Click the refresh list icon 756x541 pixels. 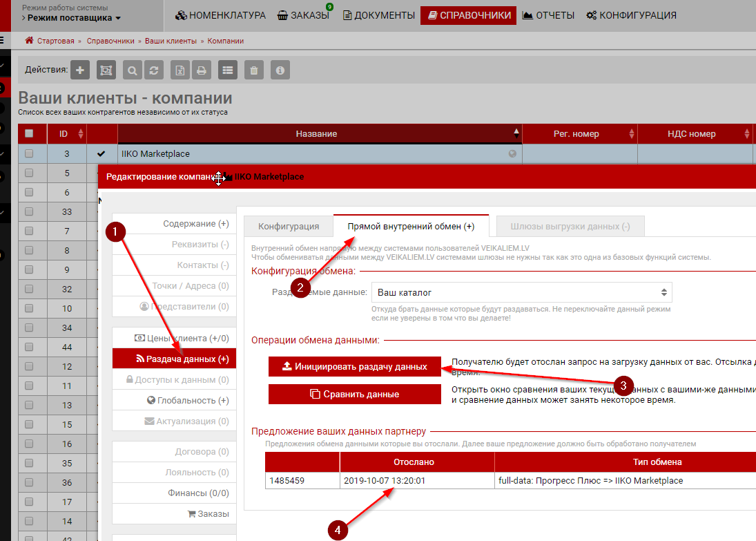pyautogui.click(x=155, y=70)
